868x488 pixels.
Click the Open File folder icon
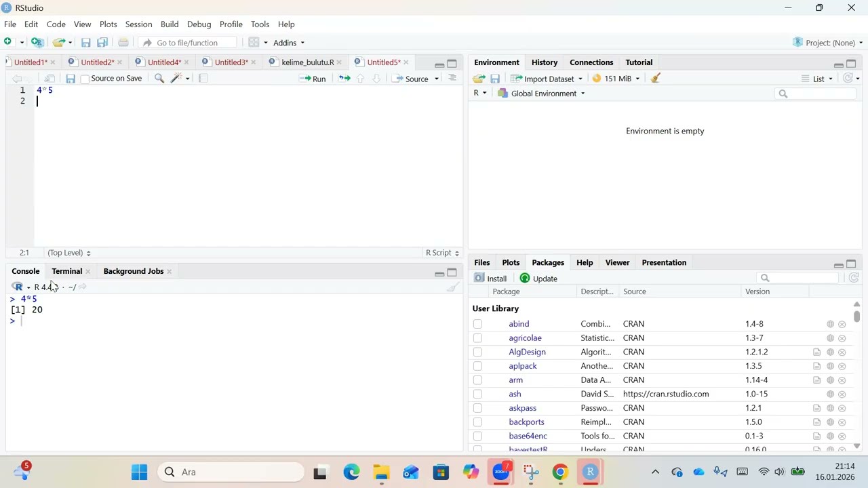(59, 43)
